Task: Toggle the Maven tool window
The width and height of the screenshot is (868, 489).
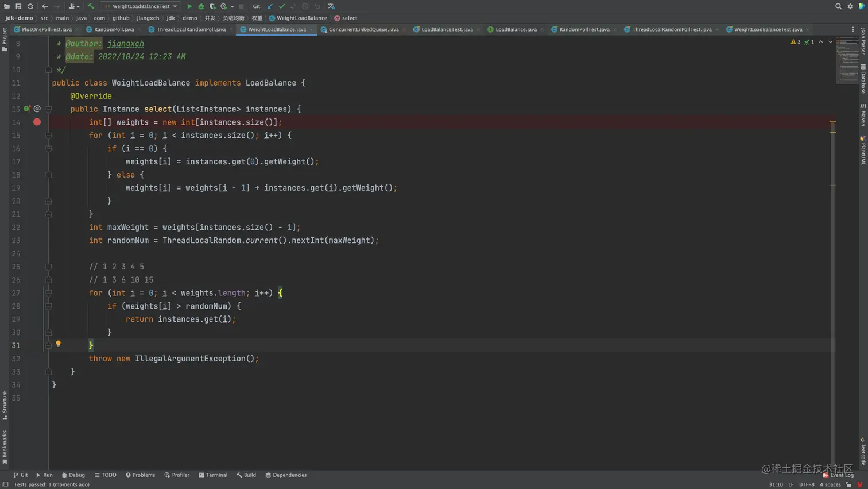Action: [x=863, y=115]
